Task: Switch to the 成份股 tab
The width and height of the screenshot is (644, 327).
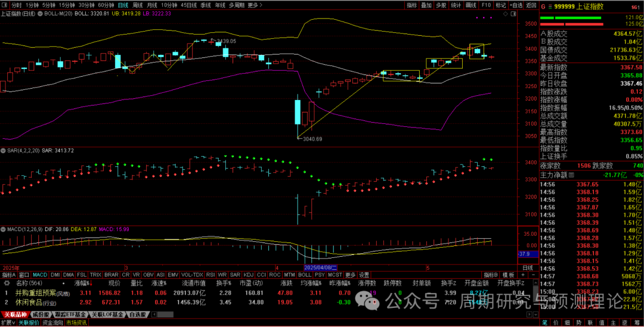Action: (41, 314)
